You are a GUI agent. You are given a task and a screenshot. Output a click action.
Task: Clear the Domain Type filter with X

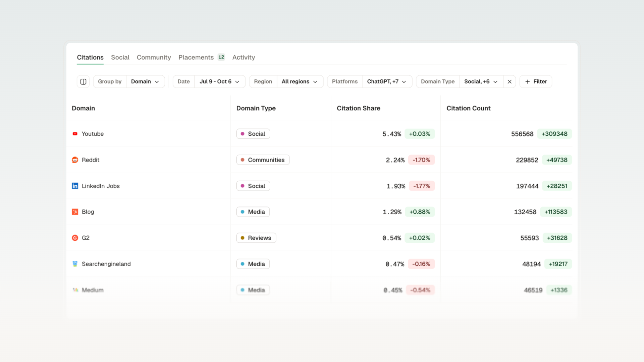click(x=509, y=81)
